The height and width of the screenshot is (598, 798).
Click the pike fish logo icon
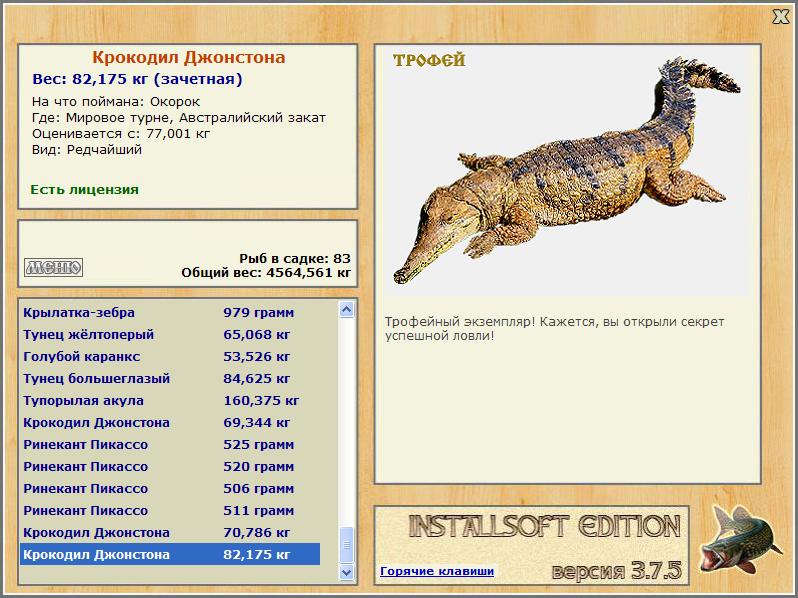point(740,538)
